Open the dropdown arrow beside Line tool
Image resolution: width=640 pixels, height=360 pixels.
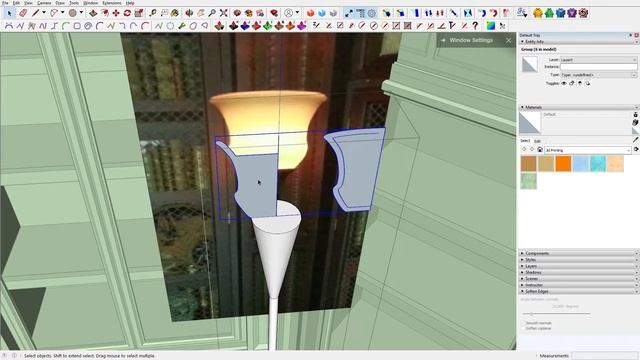[44, 13]
